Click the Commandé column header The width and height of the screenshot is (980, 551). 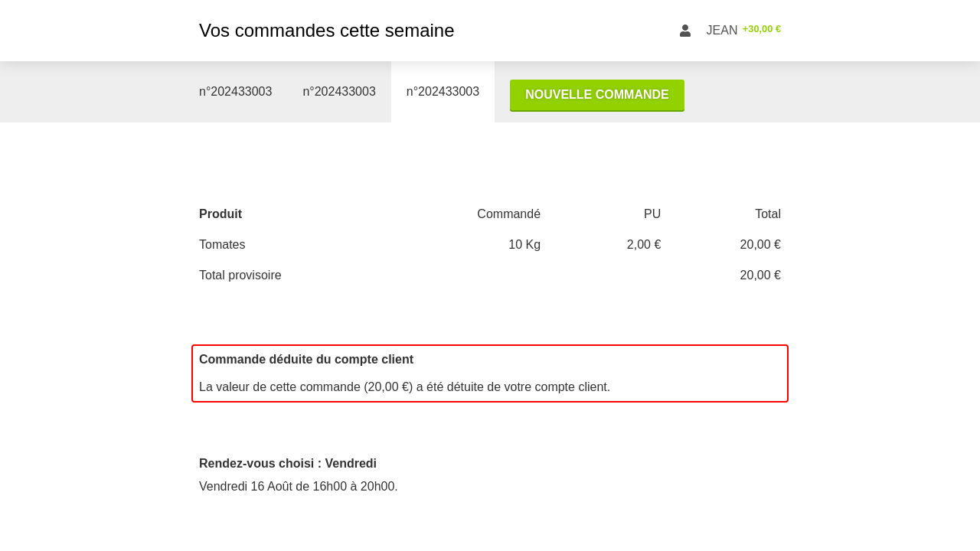pos(508,214)
